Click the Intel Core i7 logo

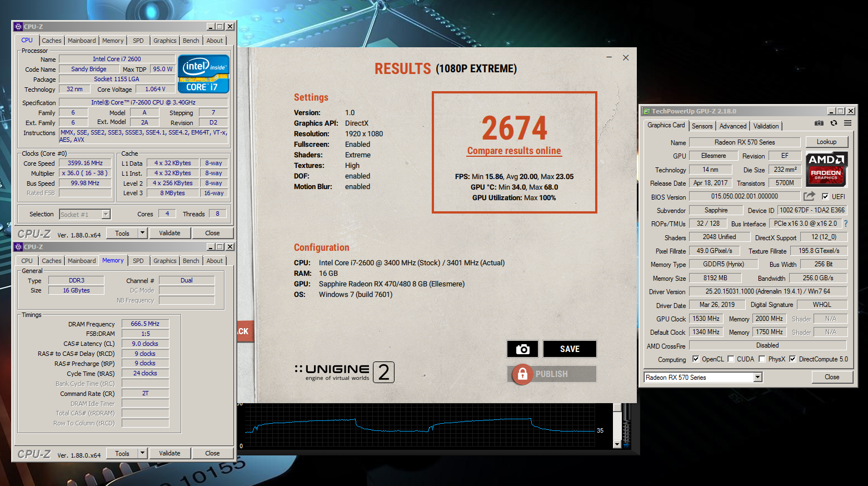[x=203, y=74]
